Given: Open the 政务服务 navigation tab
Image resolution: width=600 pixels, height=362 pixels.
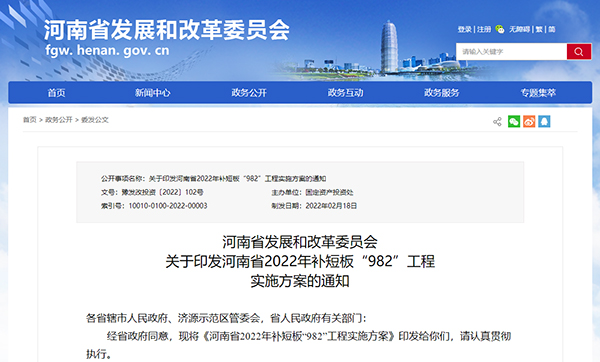Looking at the screenshot, I should pyautogui.click(x=441, y=93).
